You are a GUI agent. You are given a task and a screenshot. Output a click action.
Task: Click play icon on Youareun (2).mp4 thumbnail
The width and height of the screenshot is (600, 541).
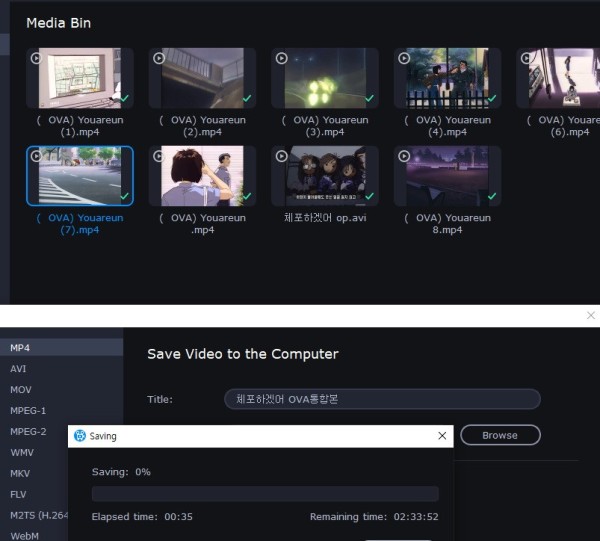[159, 58]
